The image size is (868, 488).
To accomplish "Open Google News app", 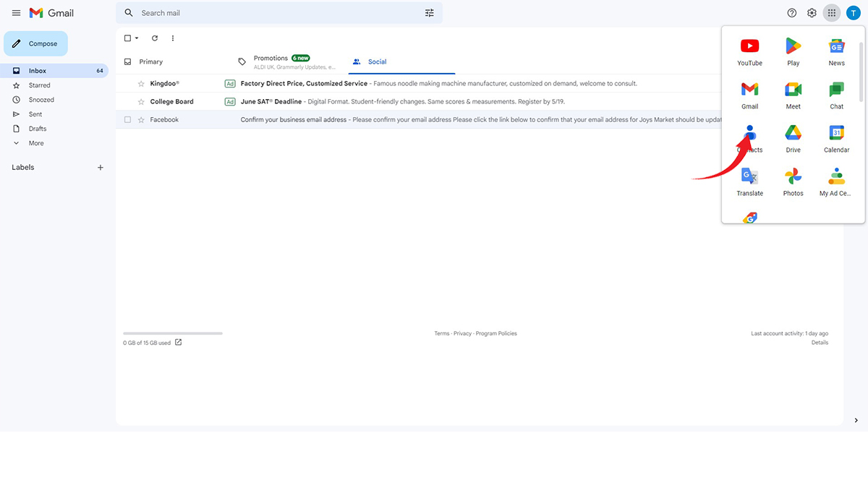I will tap(837, 53).
